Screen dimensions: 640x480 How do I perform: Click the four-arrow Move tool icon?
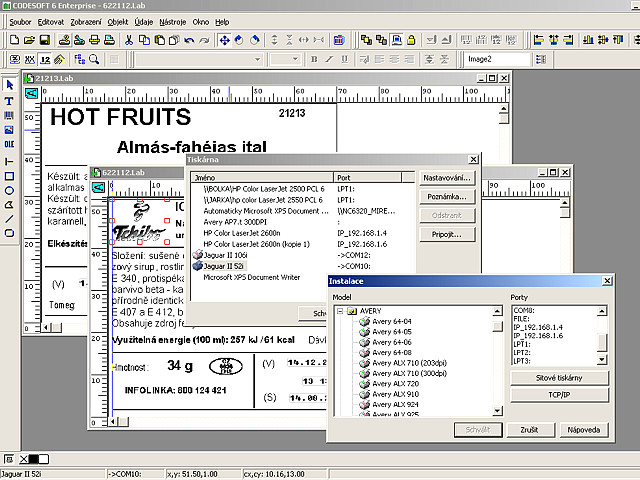pos(224,40)
